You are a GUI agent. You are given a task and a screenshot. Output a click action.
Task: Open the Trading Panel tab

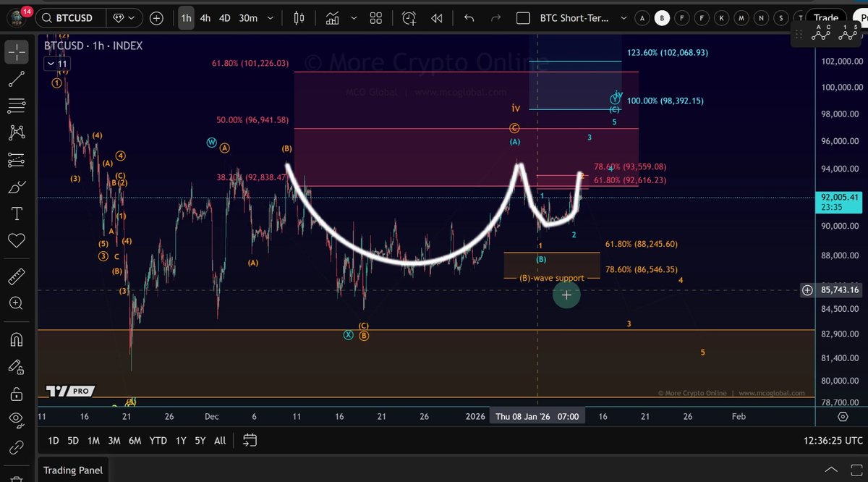(73, 470)
